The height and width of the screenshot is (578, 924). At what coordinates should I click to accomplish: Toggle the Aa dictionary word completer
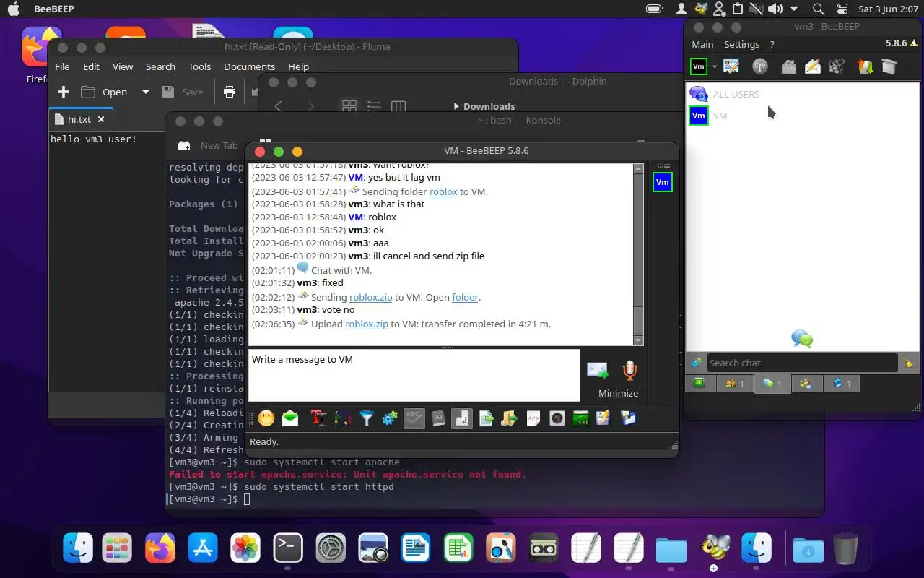(x=438, y=418)
